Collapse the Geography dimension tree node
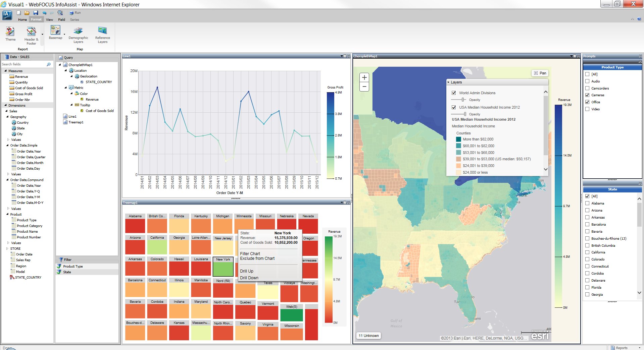Image resolution: width=644 pixels, height=350 pixels. [x=7, y=117]
